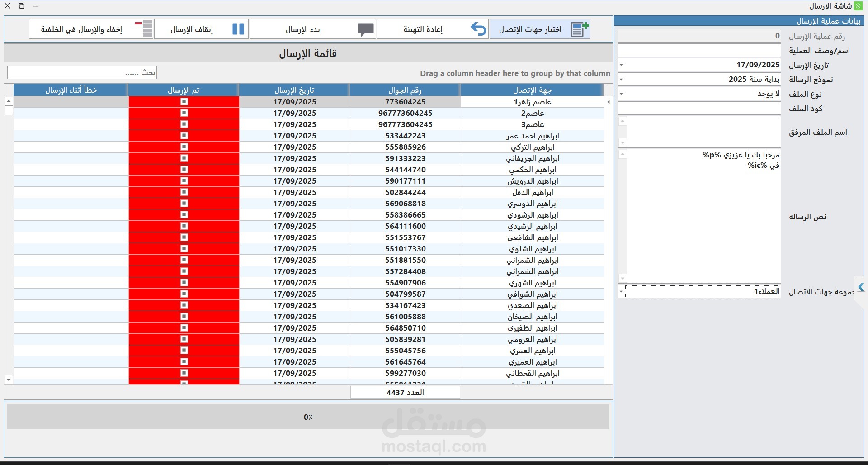Open the نوع الملف file type dropdown
Viewport: 868px width, 465px height.
[621, 94]
